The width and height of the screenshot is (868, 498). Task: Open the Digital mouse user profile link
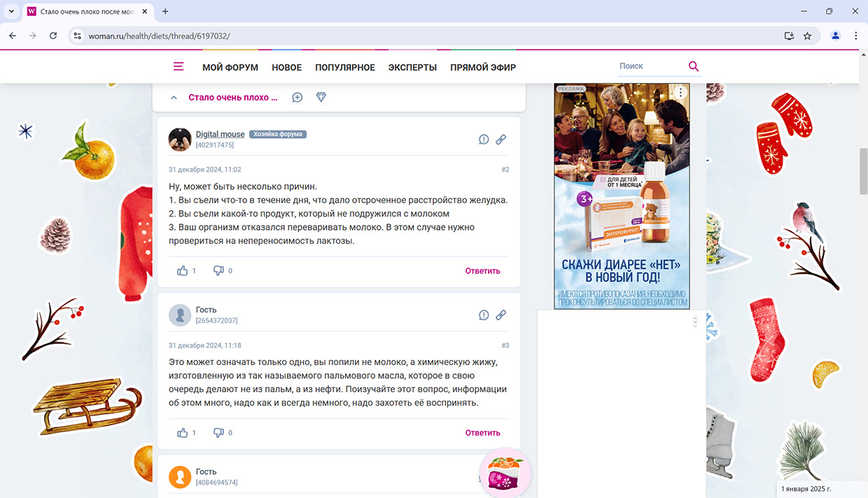click(x=220, y=134)
